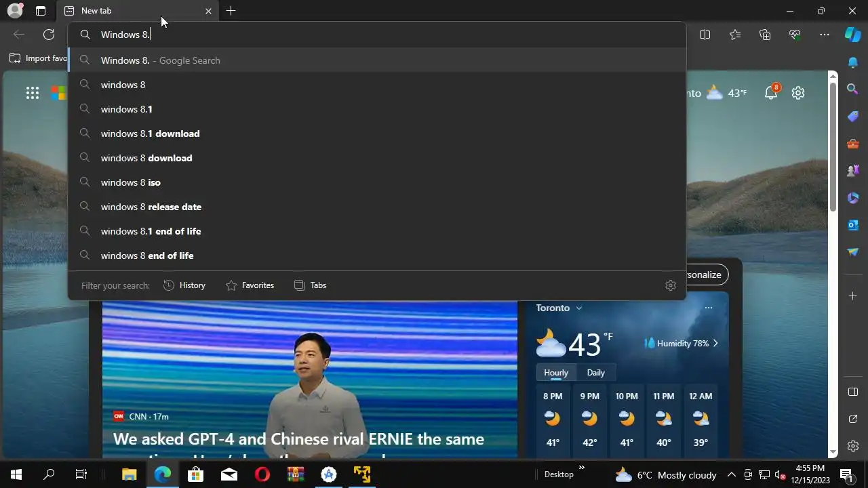Open the Action Center notification icon
Screen dimensions: 868x488
coord(846,474)
